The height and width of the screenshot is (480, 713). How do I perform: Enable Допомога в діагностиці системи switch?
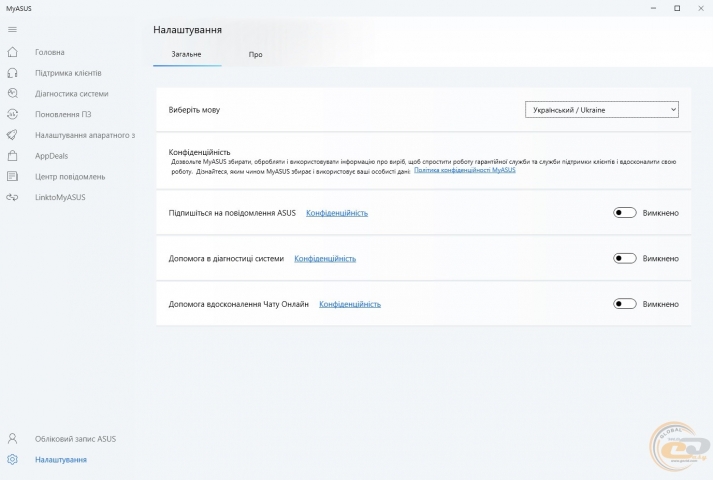point(625,258)
